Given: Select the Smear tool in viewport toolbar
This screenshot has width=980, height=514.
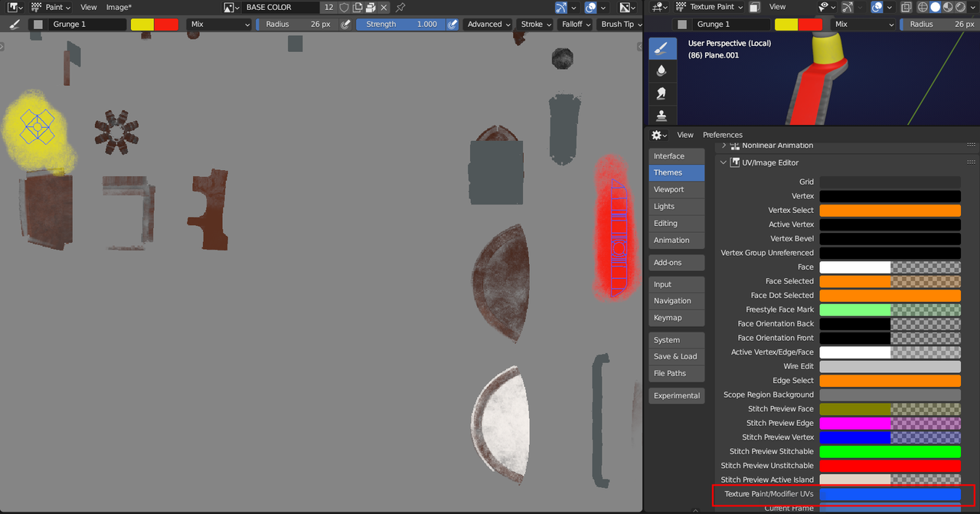Looking at the screenshot, I should pos(662,93).
